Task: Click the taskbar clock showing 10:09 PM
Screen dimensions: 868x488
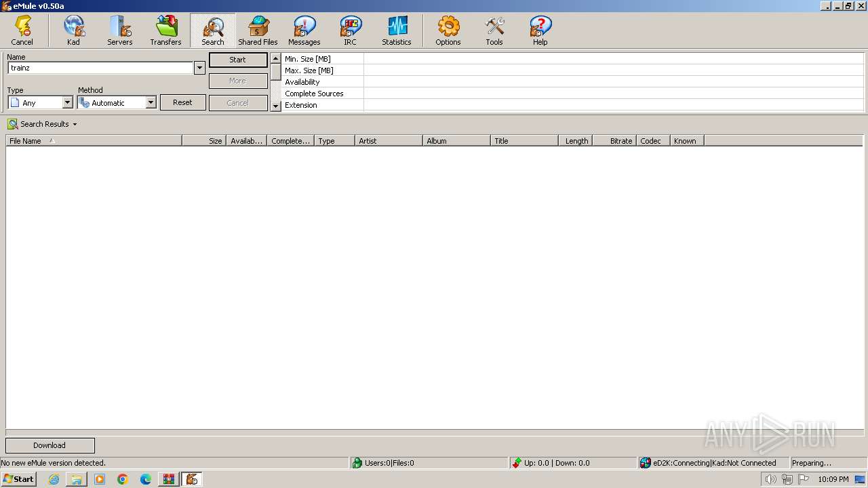Action: coord(833,479)
